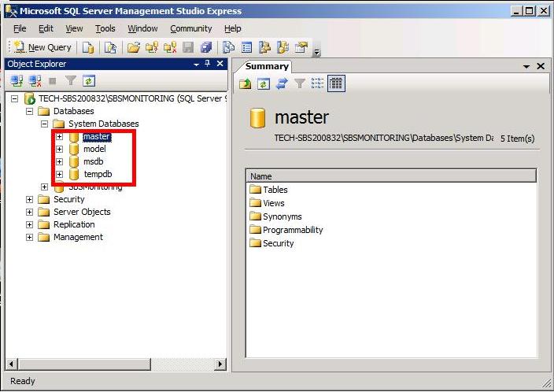Click the Save All stacked disks icon
This screenshot has height=392, width=554.
206,47
